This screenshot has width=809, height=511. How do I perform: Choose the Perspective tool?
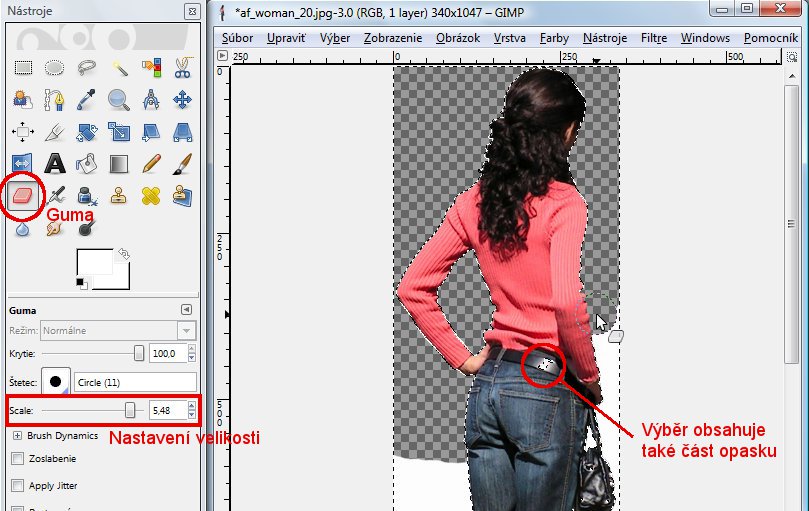tap(182, 132)
